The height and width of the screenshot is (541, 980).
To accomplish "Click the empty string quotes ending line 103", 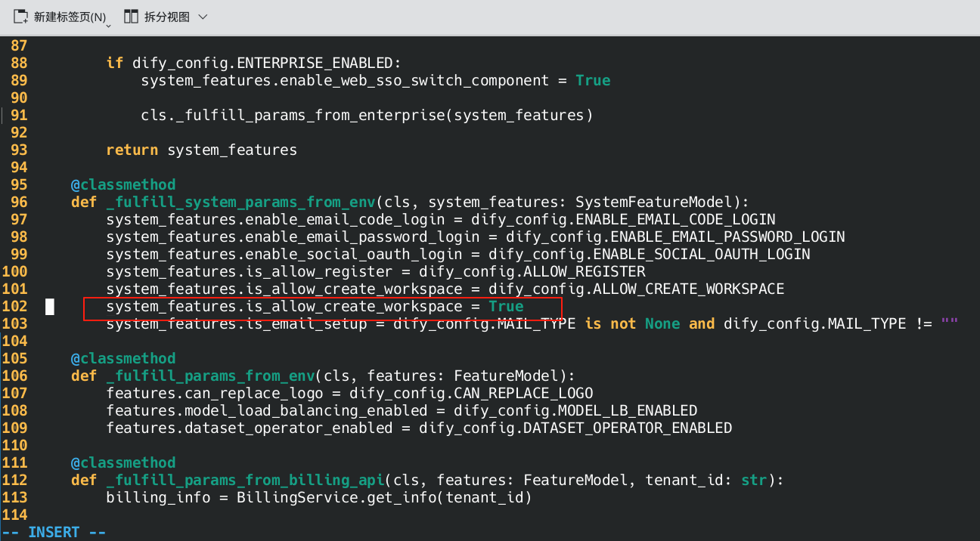I will (x=950, y=323).
